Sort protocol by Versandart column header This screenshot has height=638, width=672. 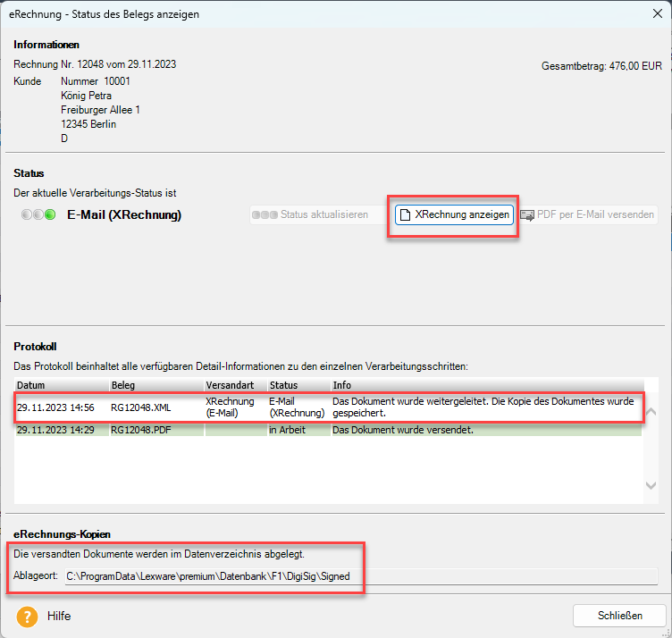click(x=236, y=385)
